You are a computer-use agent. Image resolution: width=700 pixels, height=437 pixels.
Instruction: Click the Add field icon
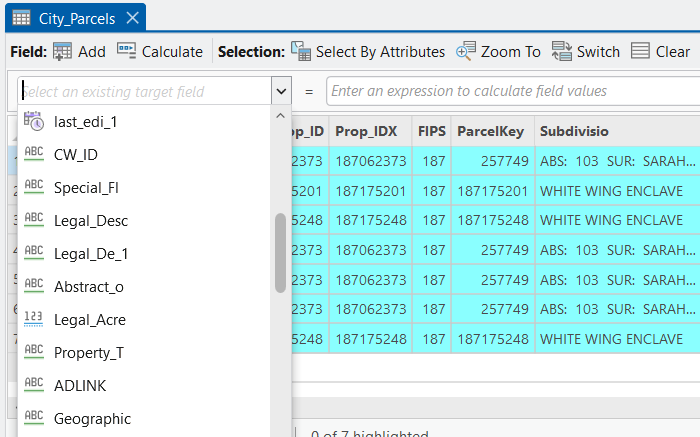(x=63, y=52)
